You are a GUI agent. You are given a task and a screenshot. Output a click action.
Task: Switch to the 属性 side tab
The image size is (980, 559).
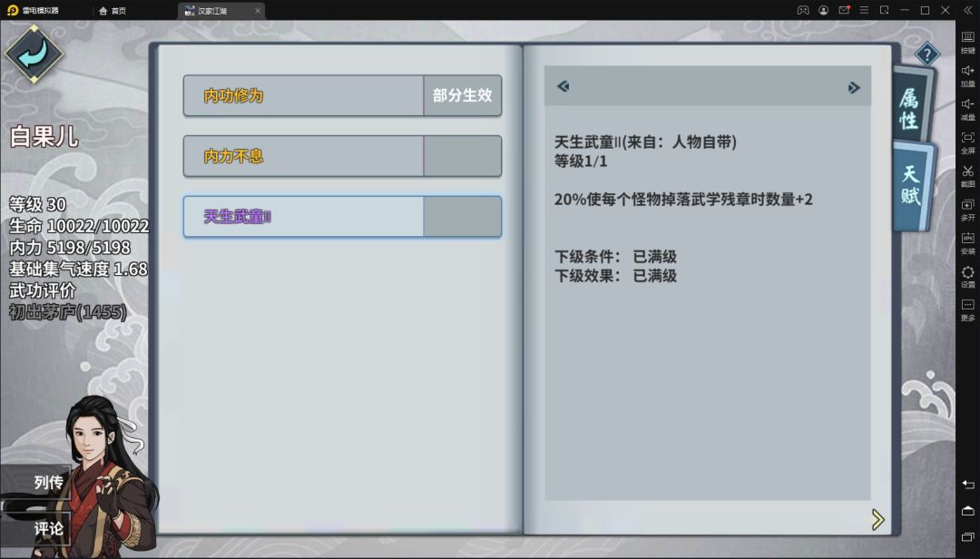[911, 105]
